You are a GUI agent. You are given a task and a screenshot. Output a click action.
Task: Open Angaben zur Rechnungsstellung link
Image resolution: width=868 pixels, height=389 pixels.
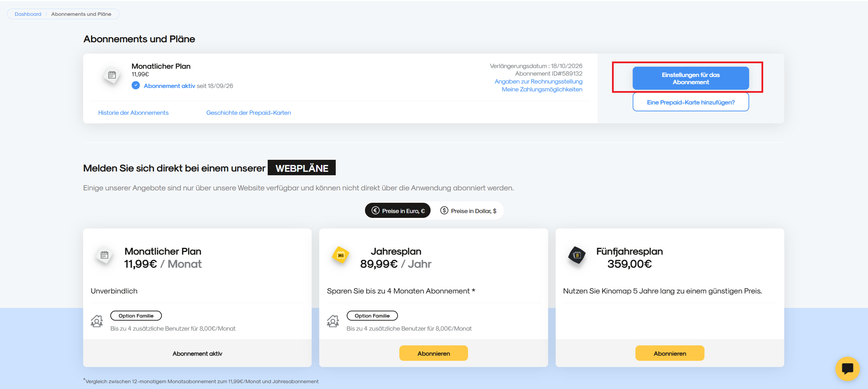click(x=538, y=81)
